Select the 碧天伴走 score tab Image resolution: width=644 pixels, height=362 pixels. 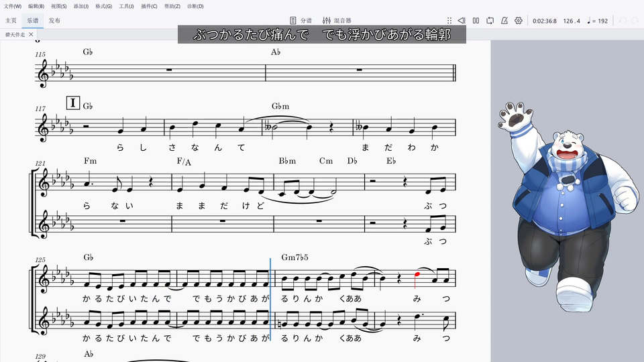tap(15, 34)
